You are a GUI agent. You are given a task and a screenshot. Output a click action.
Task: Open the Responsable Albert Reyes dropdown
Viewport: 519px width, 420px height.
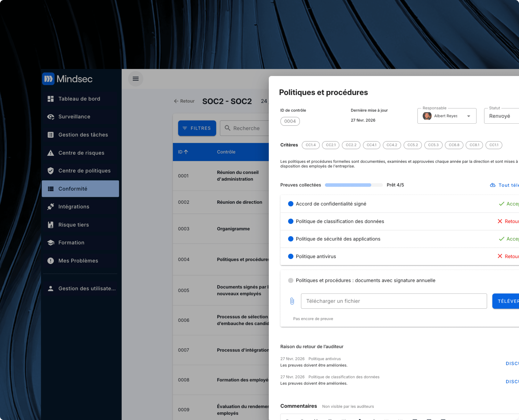tap(447, 116)
